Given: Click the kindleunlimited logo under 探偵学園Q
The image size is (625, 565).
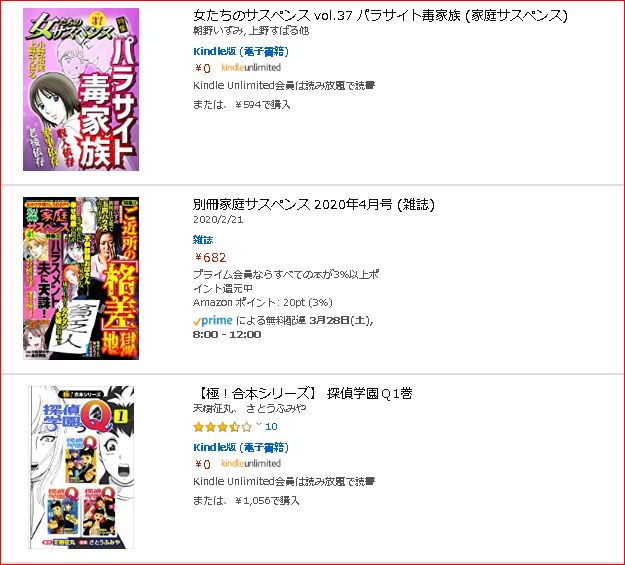Looking at the screenshot, I should (251, 463).
